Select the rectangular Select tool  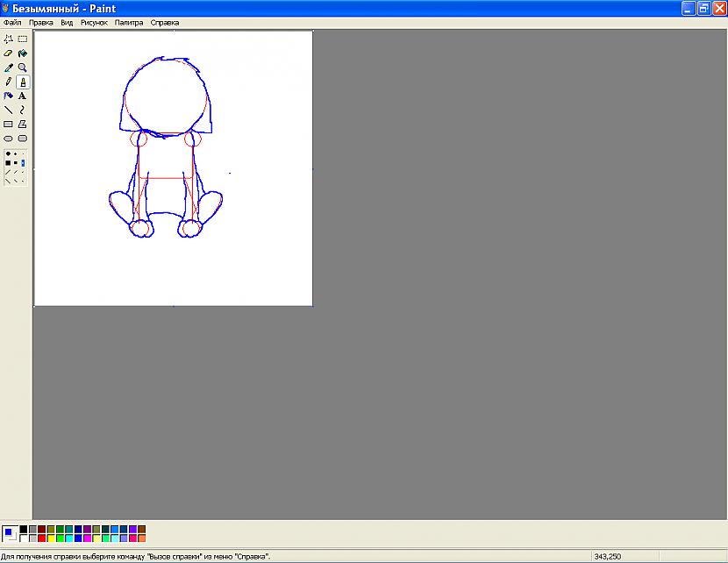(x=22, y=39)
